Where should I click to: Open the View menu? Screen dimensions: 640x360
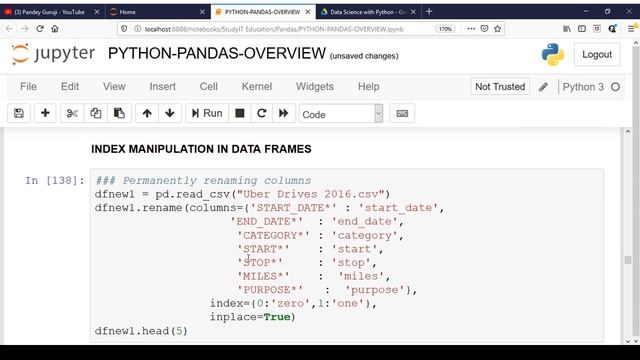114,87
